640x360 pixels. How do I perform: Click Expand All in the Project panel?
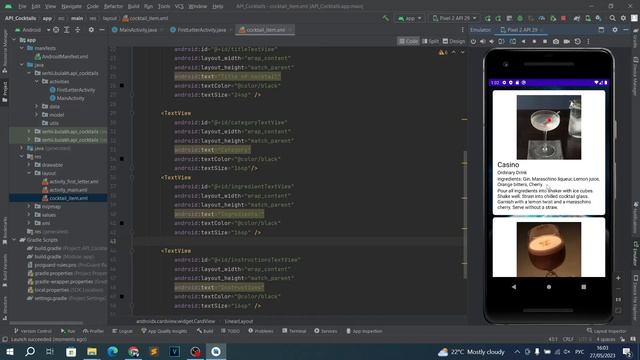point(67,30)
